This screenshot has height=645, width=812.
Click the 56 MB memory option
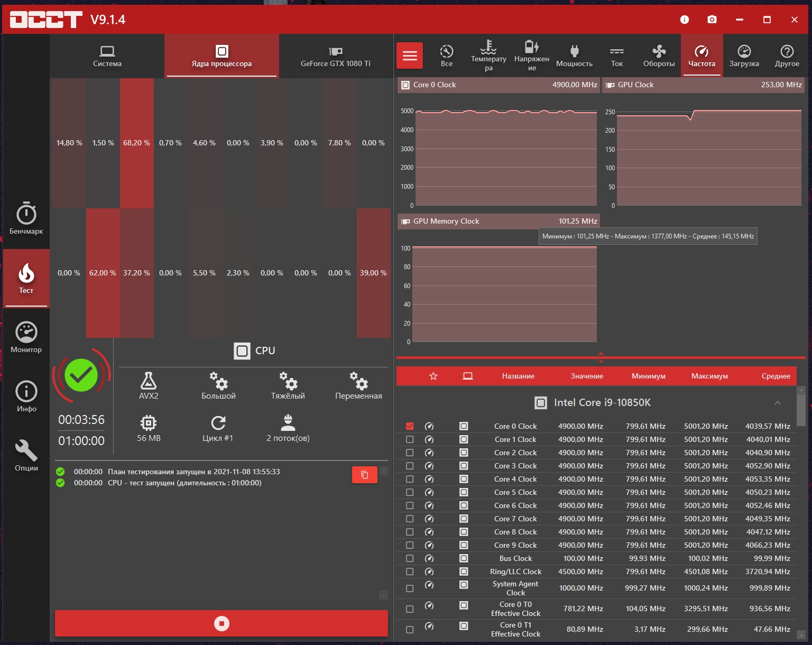click(x=149, y=428)
